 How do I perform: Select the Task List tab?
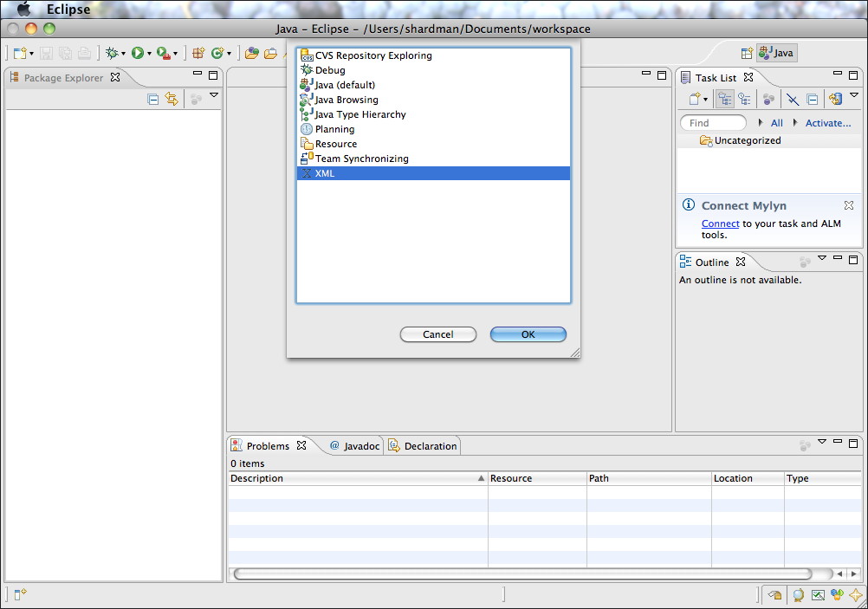pos(716,78)
